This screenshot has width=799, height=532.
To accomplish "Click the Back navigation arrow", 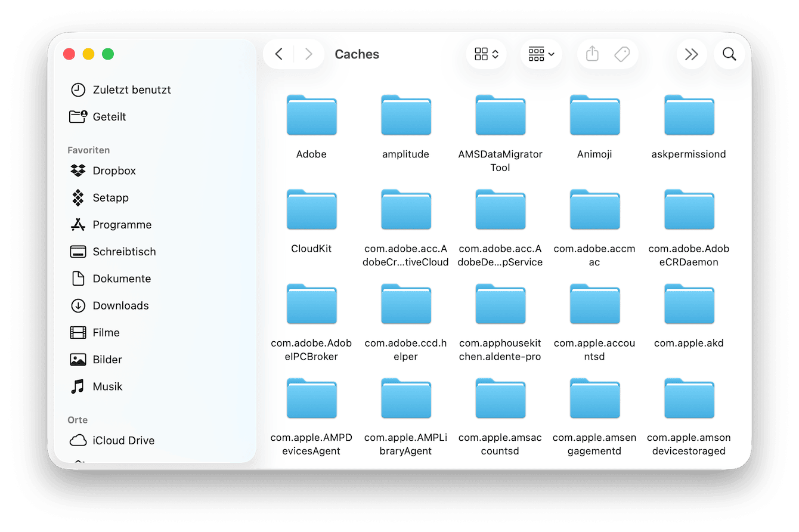I will pos(279,54).
